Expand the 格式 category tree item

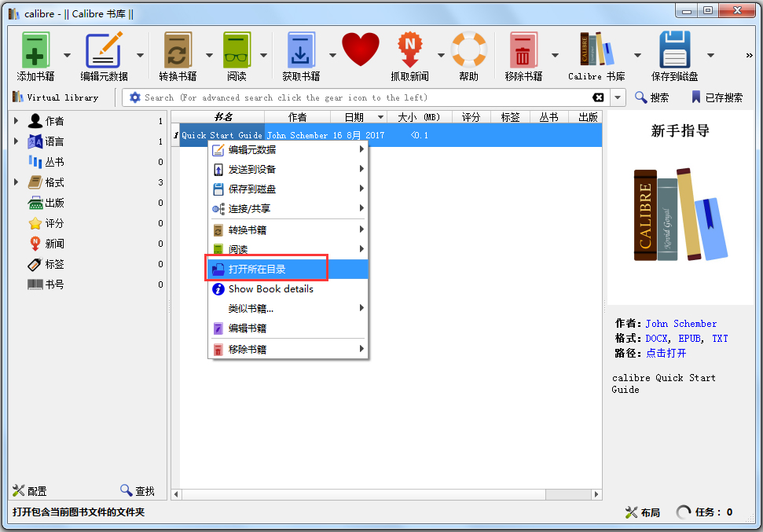[x=16, y=182]
